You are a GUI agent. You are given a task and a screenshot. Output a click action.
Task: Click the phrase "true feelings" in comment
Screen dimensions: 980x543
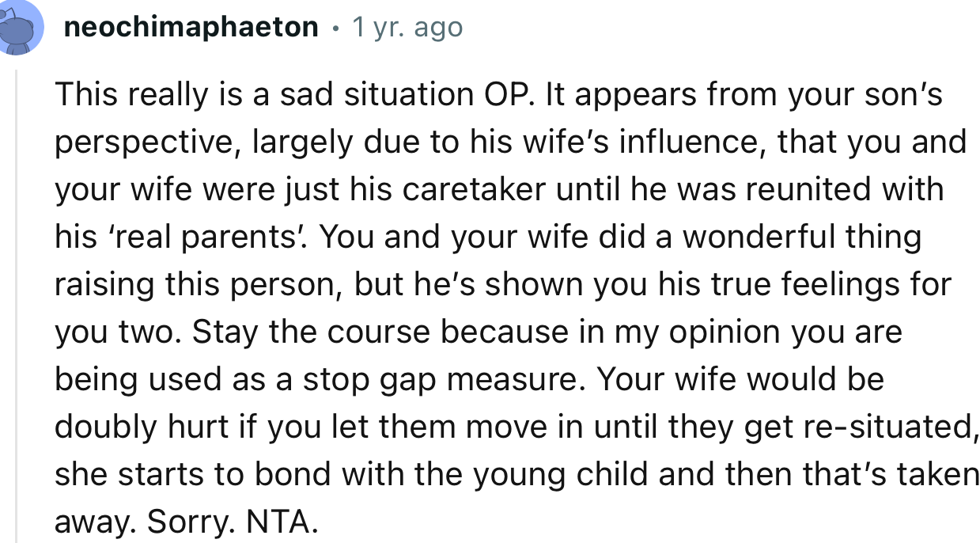794,284
